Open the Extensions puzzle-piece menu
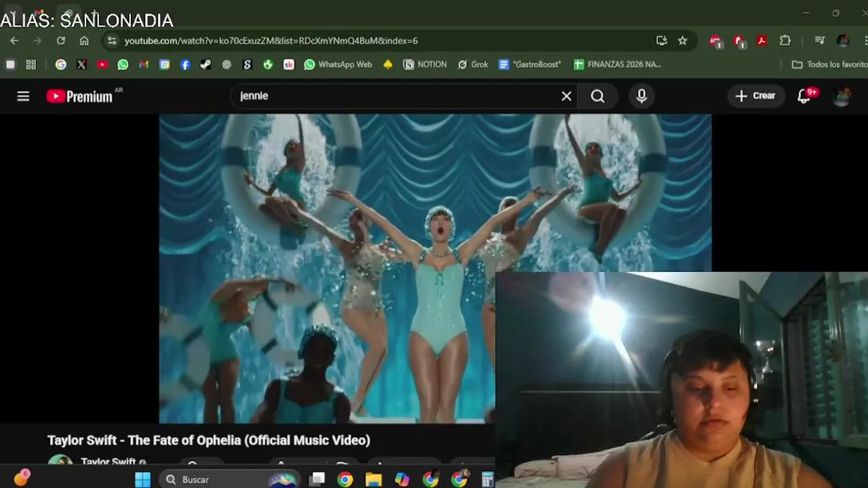The width and height of the screenshot is (868, 488). coord(785,41)
